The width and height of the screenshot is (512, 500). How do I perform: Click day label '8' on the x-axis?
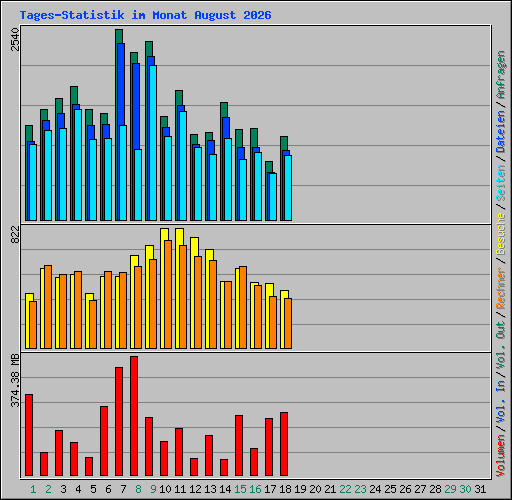[x=138, y=489]
